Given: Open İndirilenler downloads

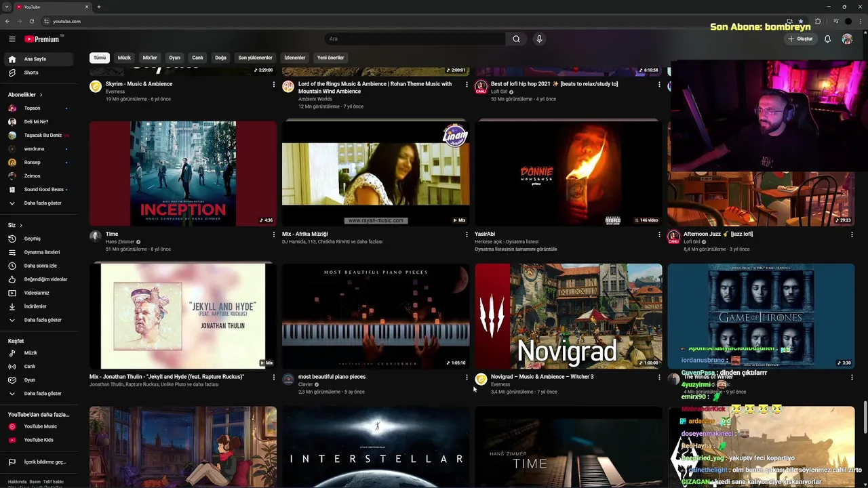Looking at the screenshot, I should [x=39, y=306].
